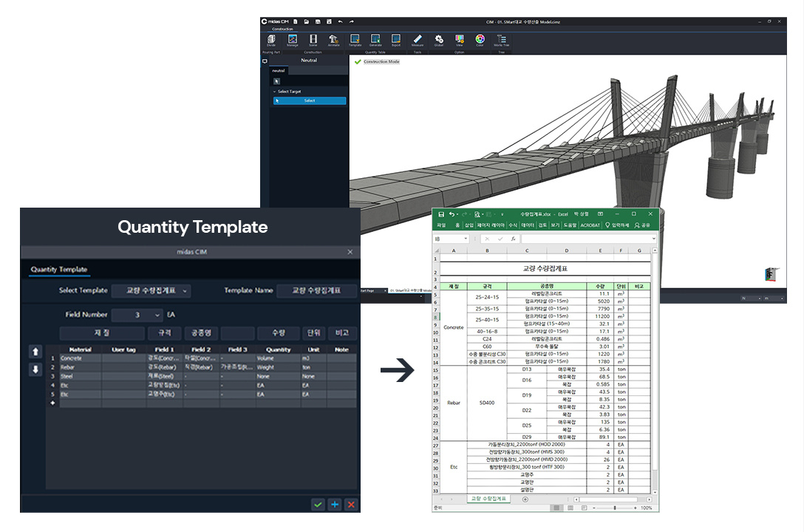Screen dimensions: 804x532
Task: Open the side panel monitor icon
Action: point(265,61)
